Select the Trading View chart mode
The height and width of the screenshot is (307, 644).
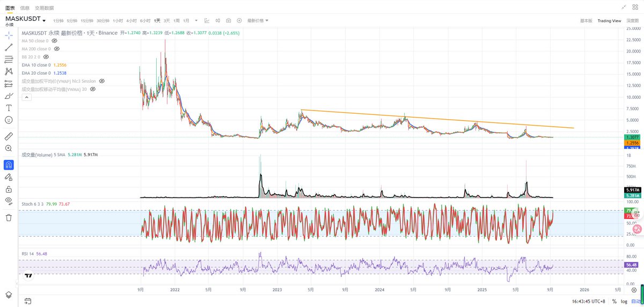tap(609, 20)
